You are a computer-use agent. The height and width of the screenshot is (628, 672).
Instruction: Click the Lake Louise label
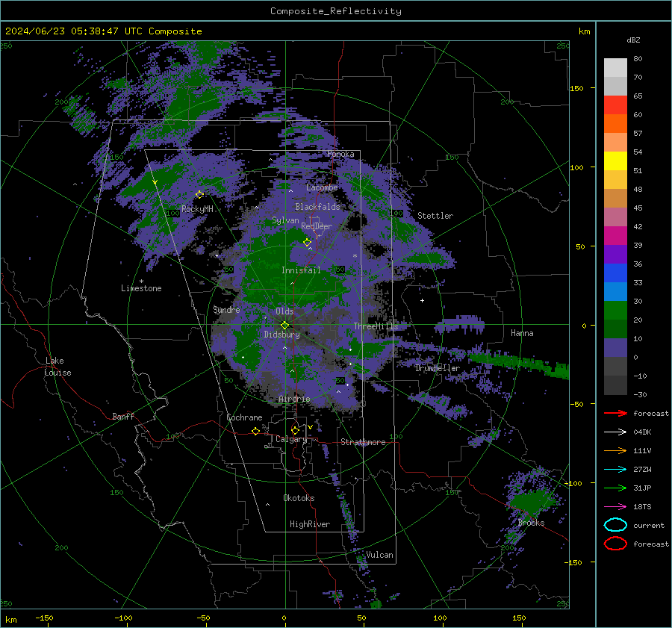57,367
